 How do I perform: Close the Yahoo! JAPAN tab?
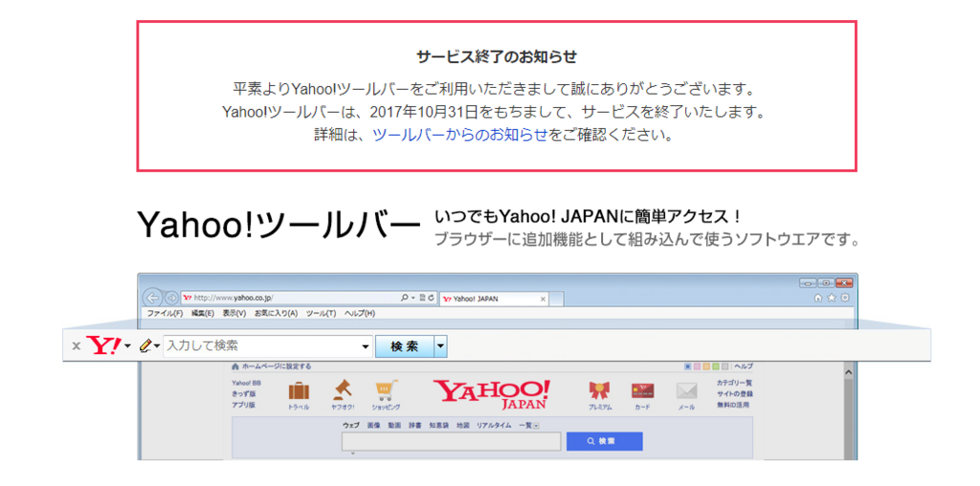click(543, 299)
